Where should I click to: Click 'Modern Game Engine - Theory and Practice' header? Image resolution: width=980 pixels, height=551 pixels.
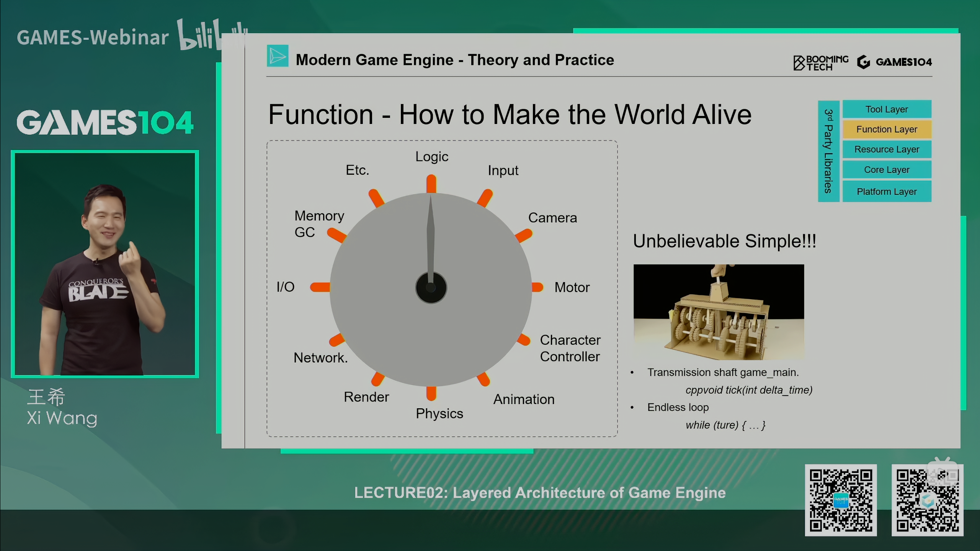455,60
